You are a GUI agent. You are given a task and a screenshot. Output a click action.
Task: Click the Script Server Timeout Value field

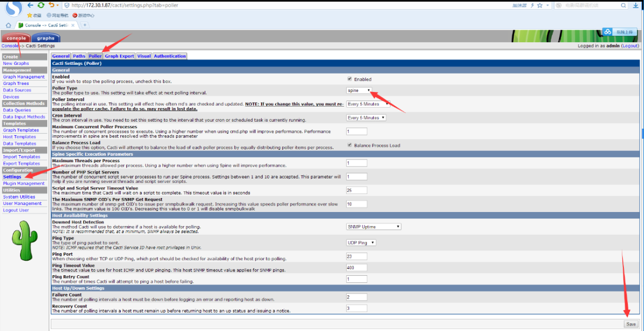pos(356,190)
